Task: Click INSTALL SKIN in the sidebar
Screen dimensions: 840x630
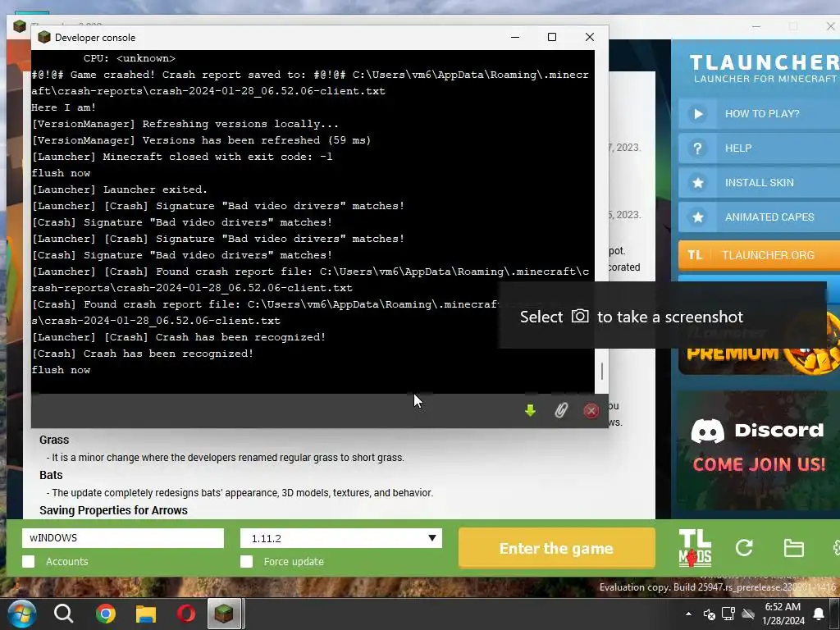Action: tap(759, 183)
